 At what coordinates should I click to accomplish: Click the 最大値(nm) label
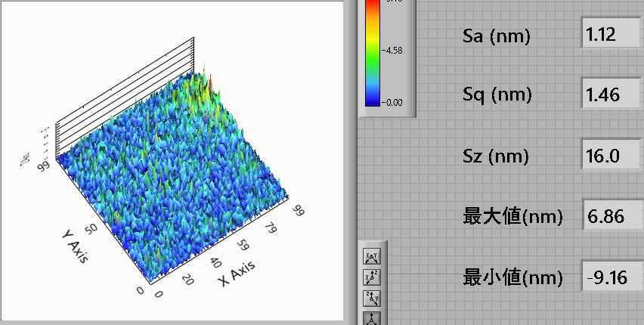click(512, 217)
